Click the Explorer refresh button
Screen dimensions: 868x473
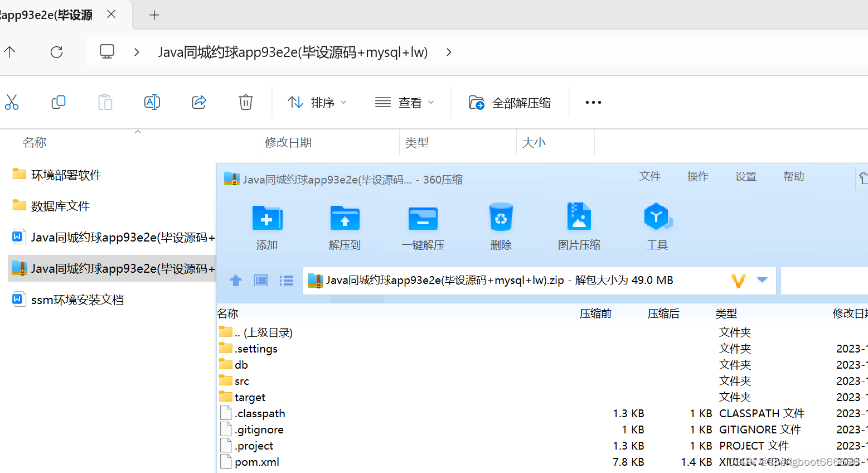tap(56, 52)
